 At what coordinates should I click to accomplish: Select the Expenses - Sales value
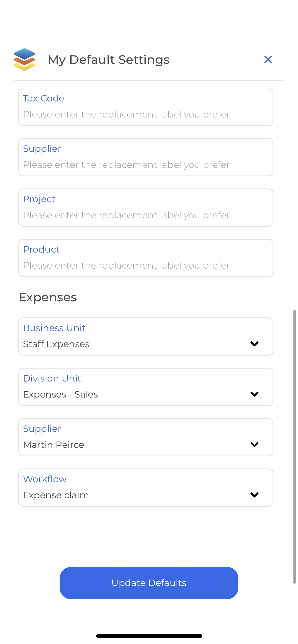tap(61, 394)
